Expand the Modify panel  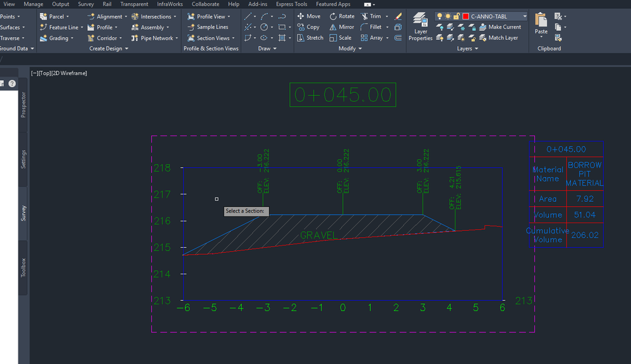point(350,49)
